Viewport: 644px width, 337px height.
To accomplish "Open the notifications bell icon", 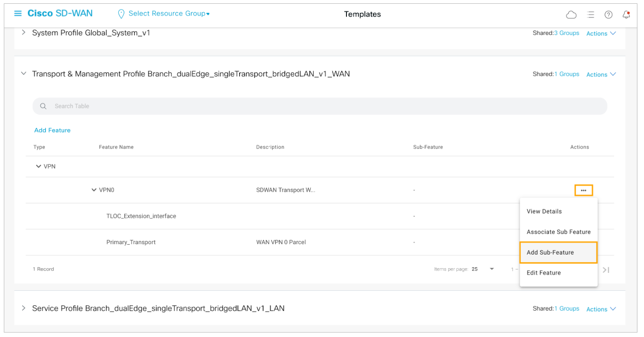I will (x=626, y=15).
